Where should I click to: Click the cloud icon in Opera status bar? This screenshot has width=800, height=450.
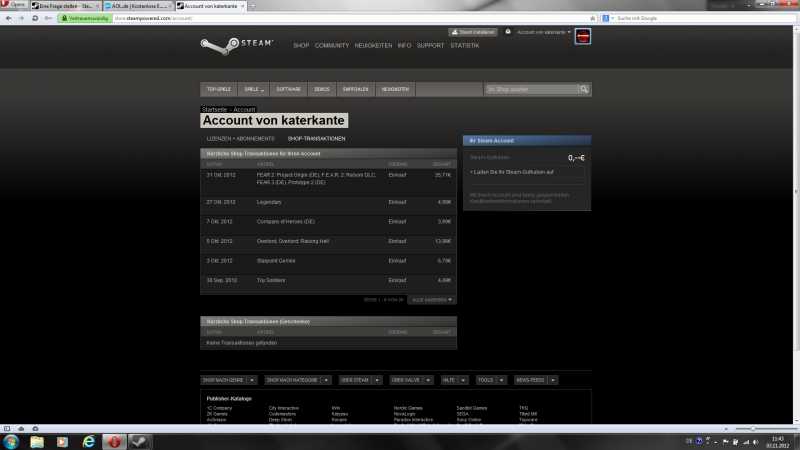21,429
